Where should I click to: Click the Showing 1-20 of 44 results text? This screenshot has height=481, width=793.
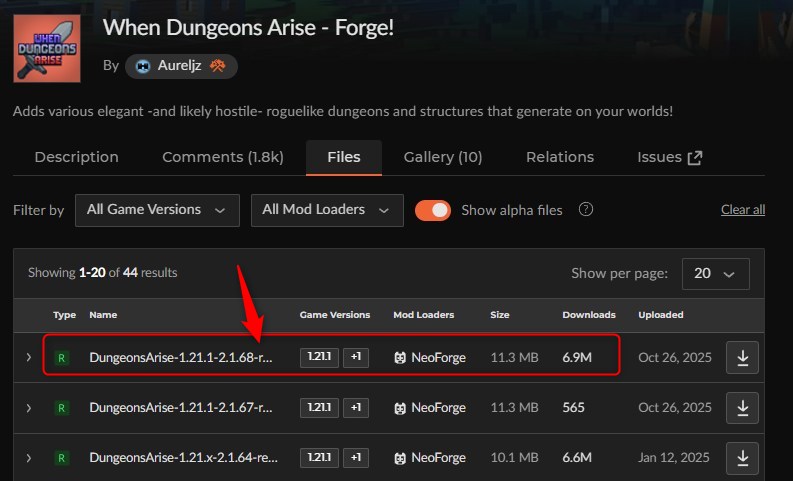(103, 273)
